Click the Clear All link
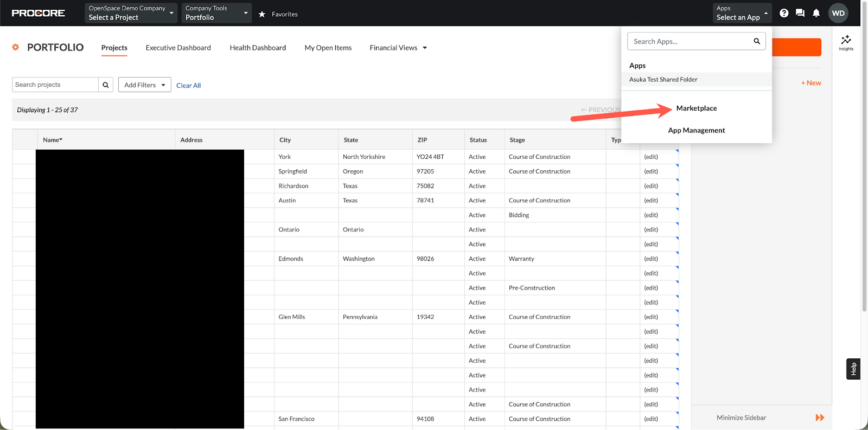 pyautogui.click(x=188, y=86)
